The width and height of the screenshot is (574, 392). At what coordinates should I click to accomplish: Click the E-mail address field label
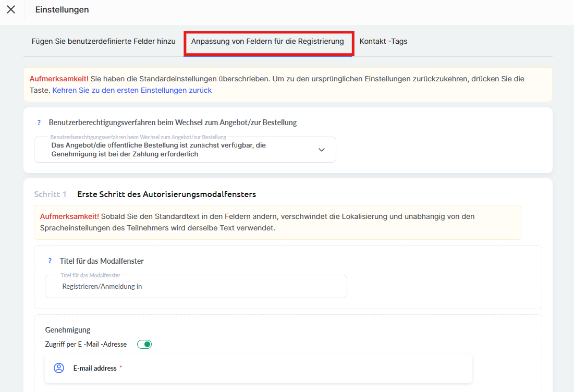95,369
